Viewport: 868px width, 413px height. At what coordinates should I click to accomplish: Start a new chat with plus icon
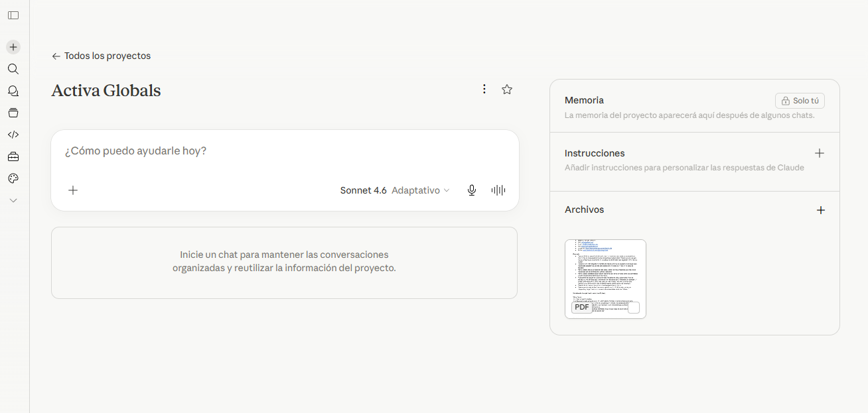point(13,47)
